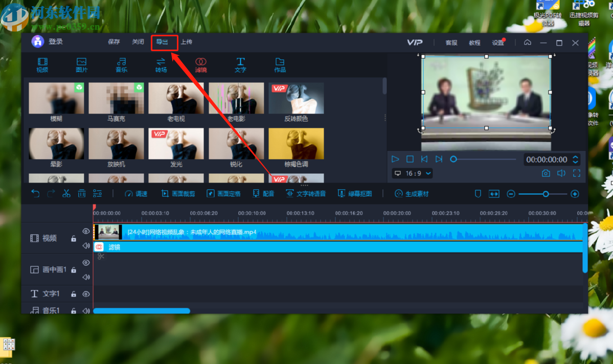Open the 16:9 aspect ratio dropdown
The height and width of the screenshot is (364, 613).
point(412,173)
